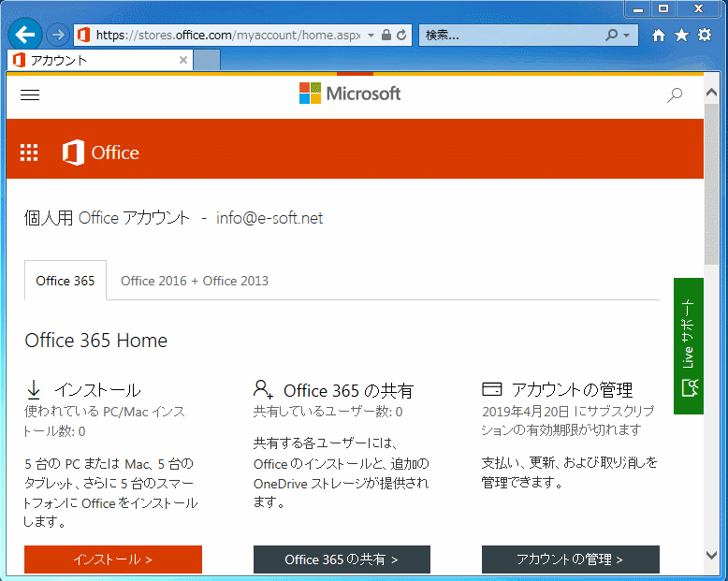The height and width of the screenshot is (581, 728).
Task: Click the インストール section heading
Action: (x=97, y=390)
